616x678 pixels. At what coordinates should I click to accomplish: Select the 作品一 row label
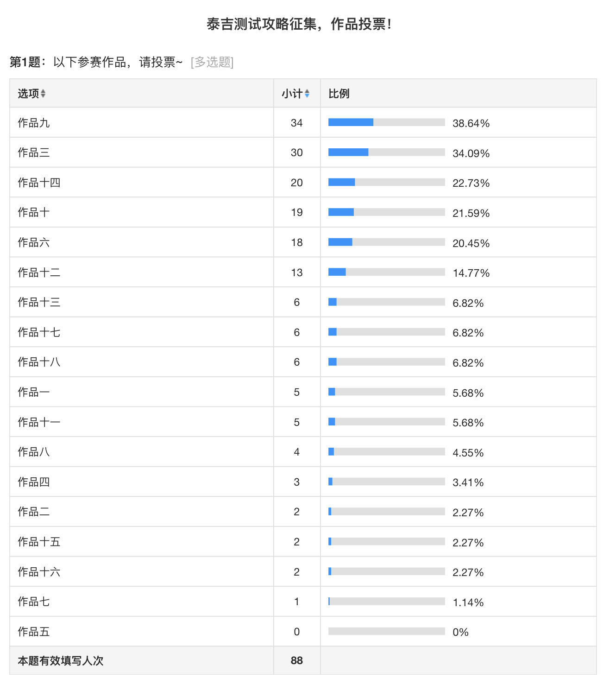(34, 392)
